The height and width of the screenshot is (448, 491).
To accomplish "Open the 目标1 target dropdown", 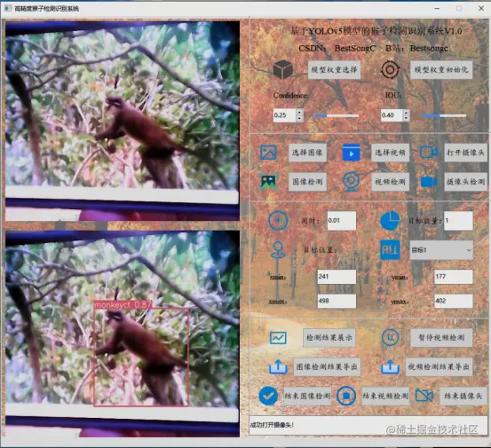I will [441, 250].
